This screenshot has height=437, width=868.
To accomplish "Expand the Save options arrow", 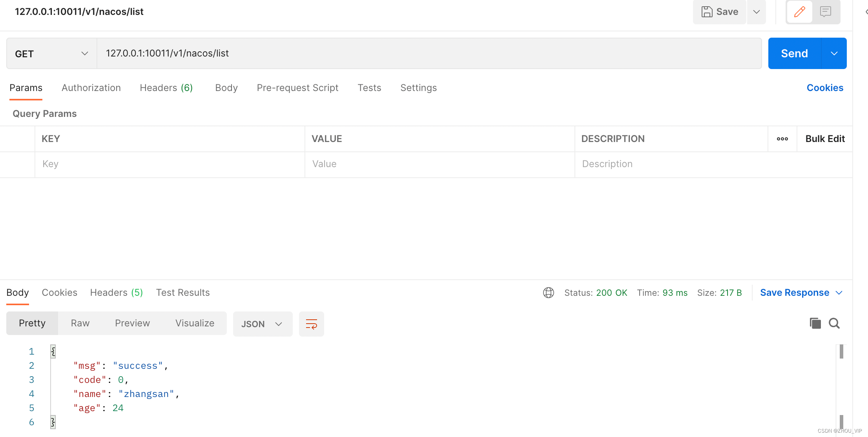I will (756, 12).
